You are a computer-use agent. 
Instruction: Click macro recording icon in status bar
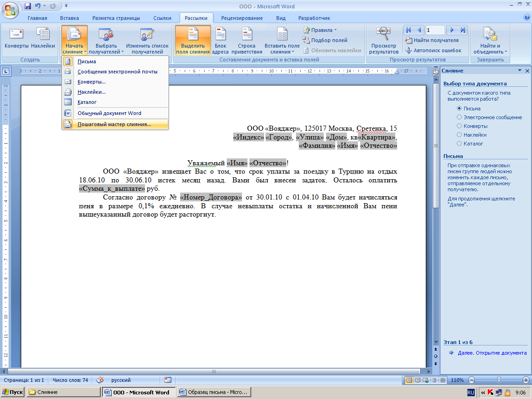[x=168, y=380]
